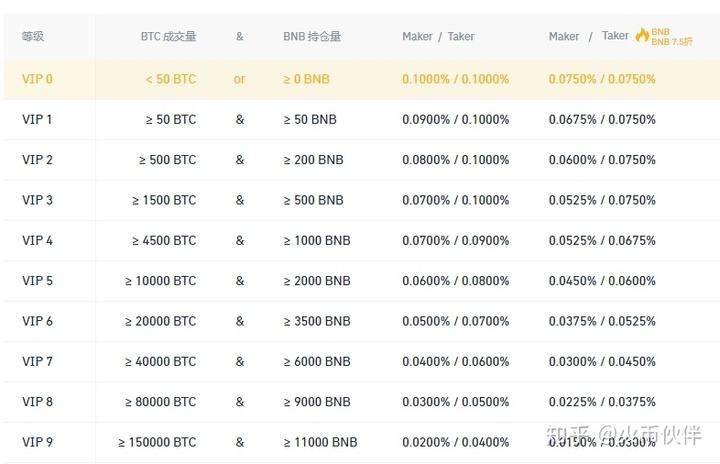
Task: Click the '0.0500% / 0.0700%' fee cell
Action: (456, 321)
